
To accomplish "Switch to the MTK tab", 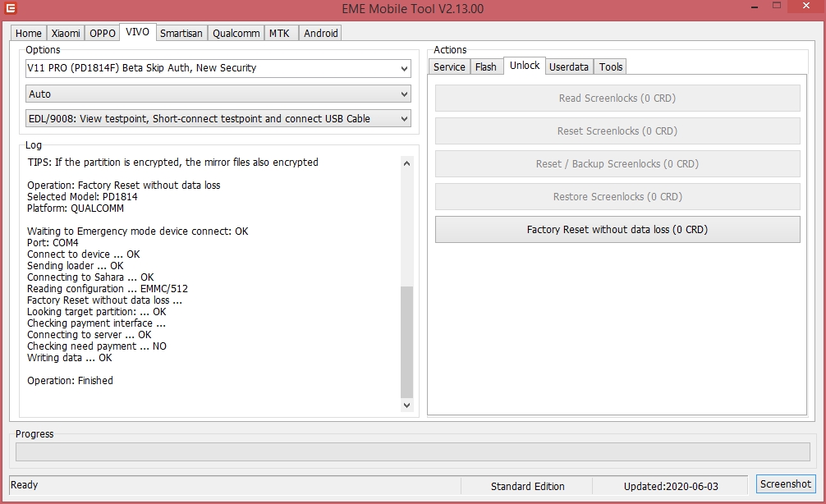I will pos(280,33).
